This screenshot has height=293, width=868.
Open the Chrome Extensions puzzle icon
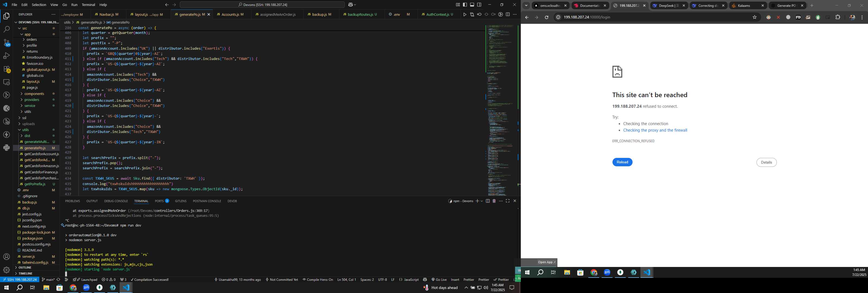point(838,18)
